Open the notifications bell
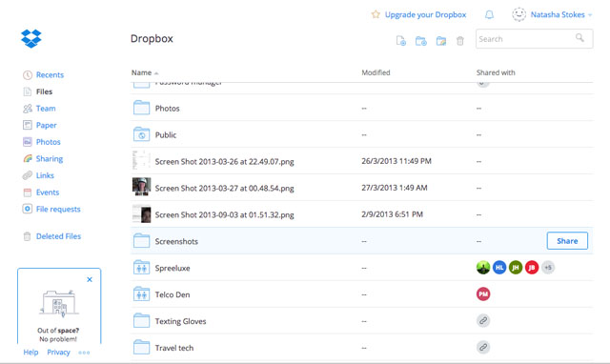 tap(489, 15)
